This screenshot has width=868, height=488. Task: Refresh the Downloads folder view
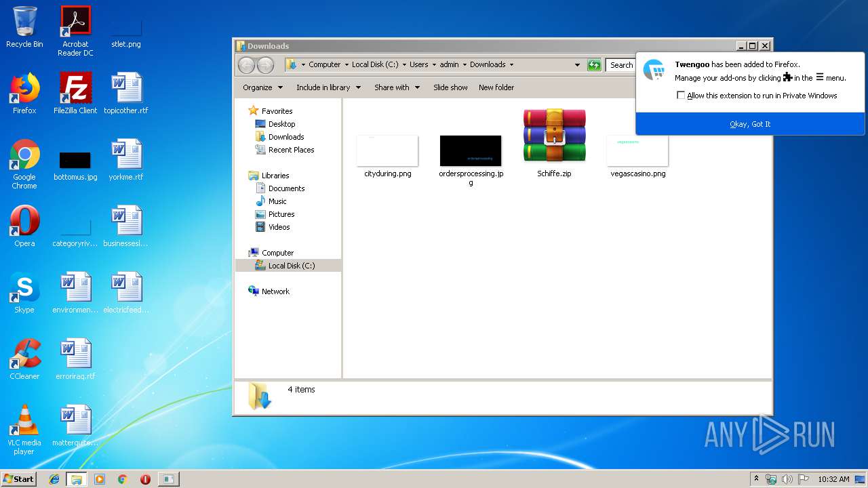click(x=594, y=65)
